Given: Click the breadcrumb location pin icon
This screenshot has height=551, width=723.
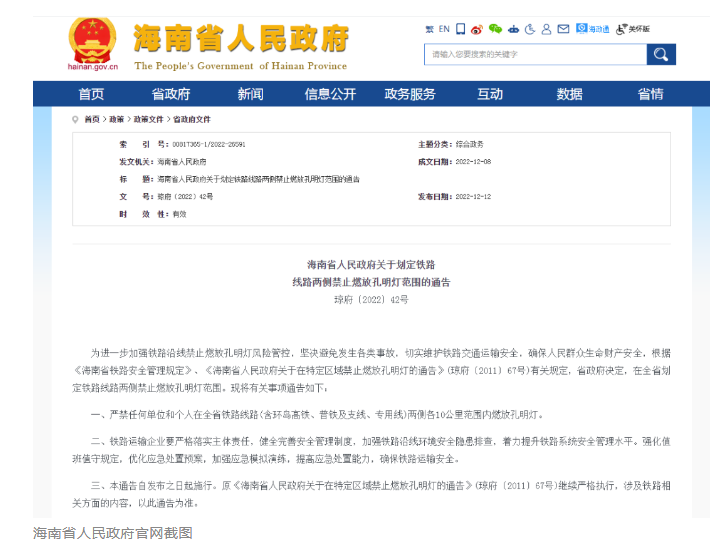Looking at the screenshot, I should pyautogui.click(x=75, y=119).
